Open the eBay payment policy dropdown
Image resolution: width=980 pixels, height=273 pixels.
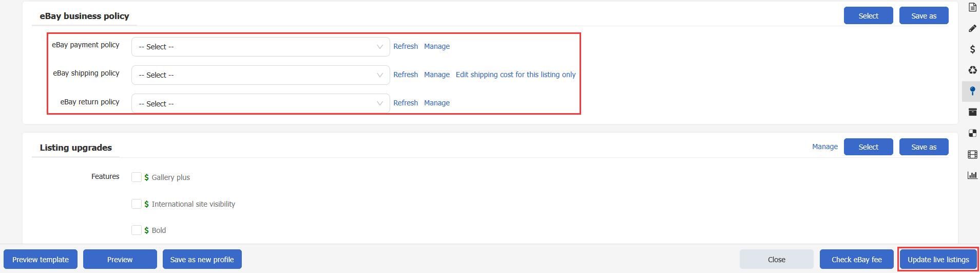click(260, 47)
